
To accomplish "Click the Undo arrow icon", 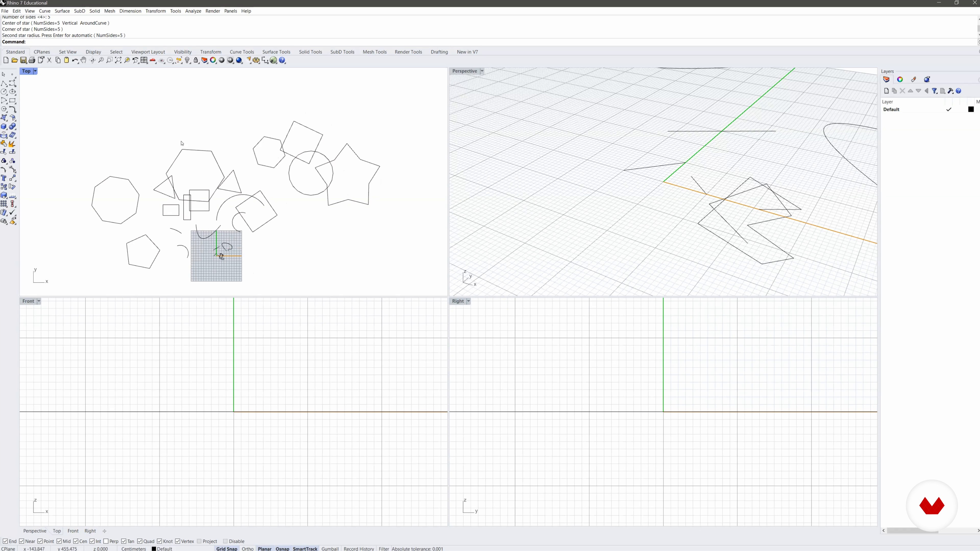I will coord(75,60).
